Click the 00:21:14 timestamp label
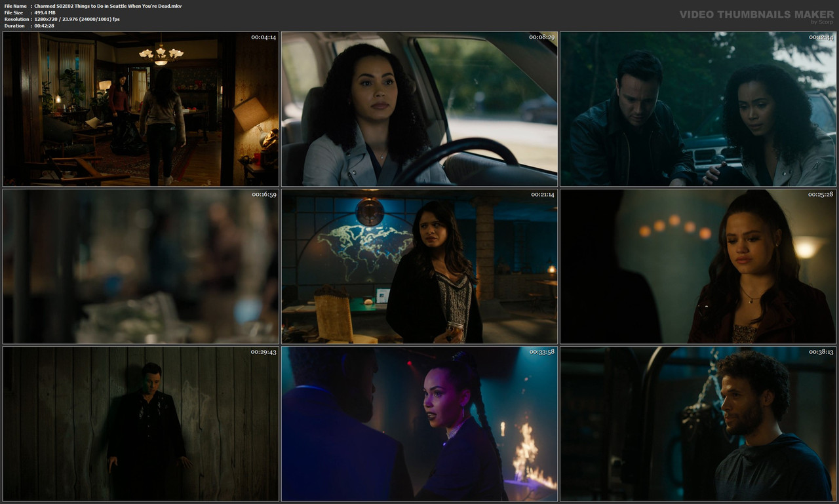 (543, 195)
